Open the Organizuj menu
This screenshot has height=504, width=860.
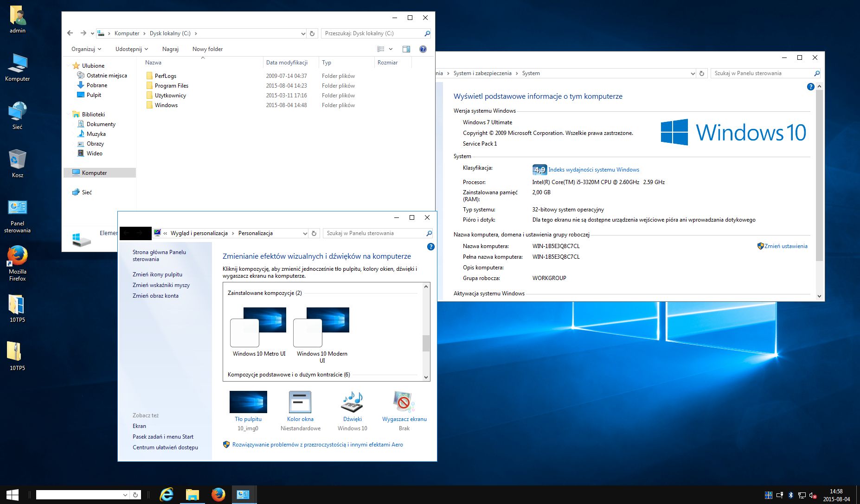pyautogui.click(x=85, y=49)
